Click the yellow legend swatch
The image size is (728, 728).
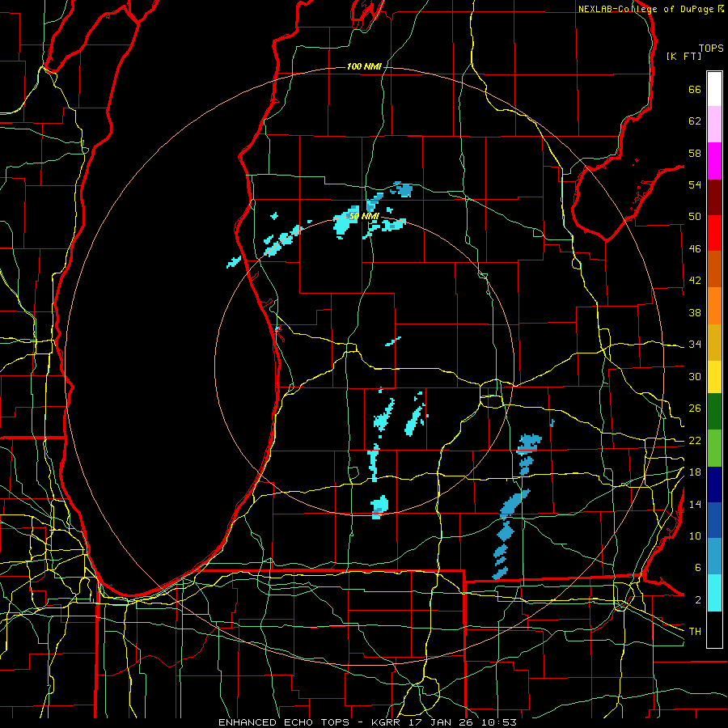pos(714,377)
